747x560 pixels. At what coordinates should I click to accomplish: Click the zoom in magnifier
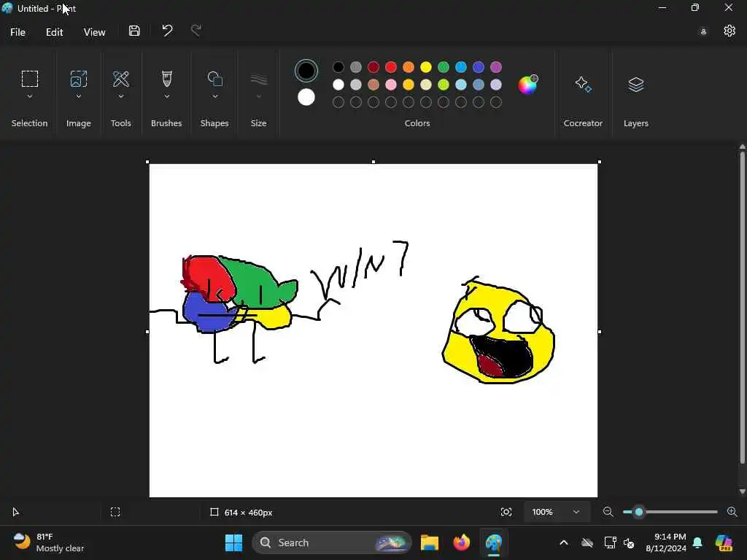(732, 512)
